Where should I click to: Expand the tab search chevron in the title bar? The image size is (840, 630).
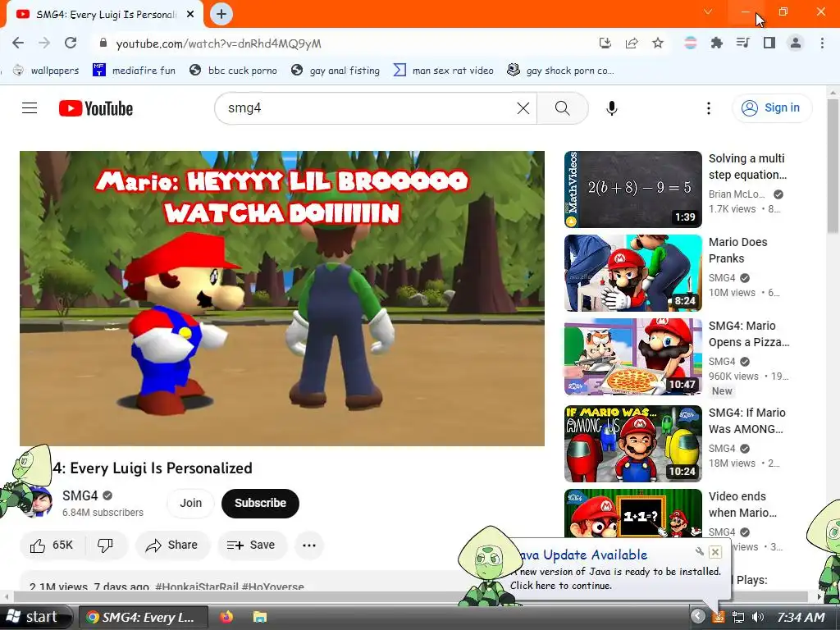pyautogui.click(x=708, y=11)
